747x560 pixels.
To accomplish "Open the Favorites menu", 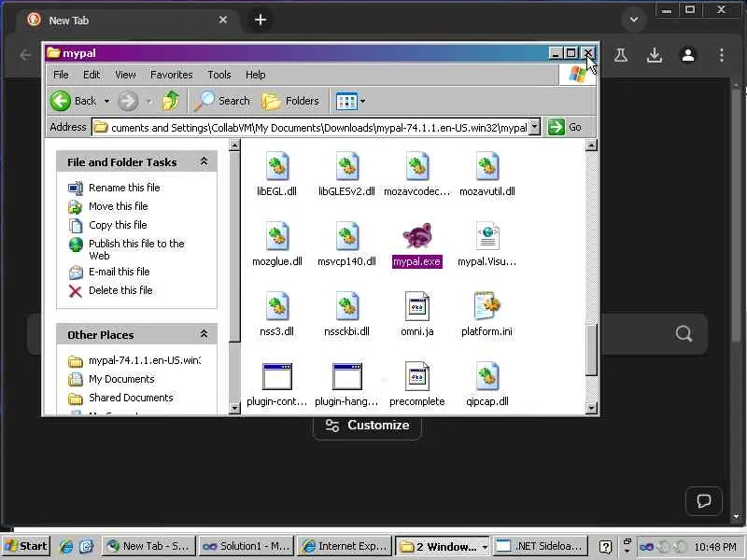I will [x=172, y=75].
